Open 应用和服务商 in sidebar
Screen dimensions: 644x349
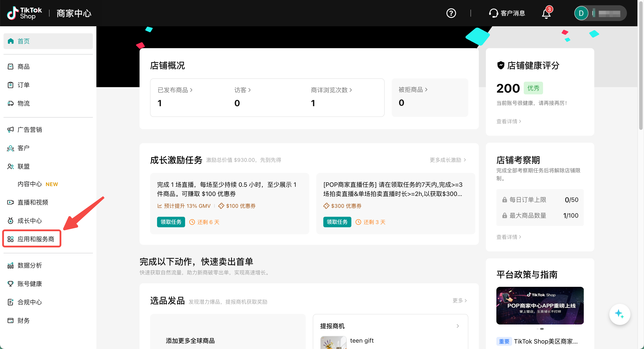[32, 239]
